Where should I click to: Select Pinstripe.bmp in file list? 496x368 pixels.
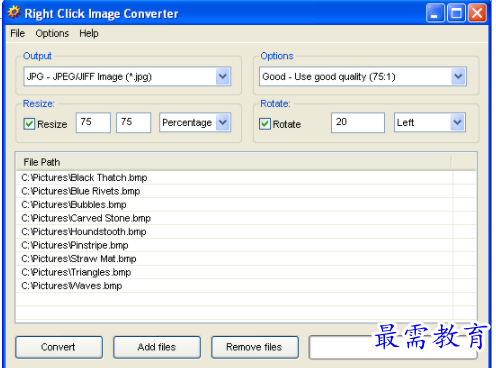tap(235, 245)
